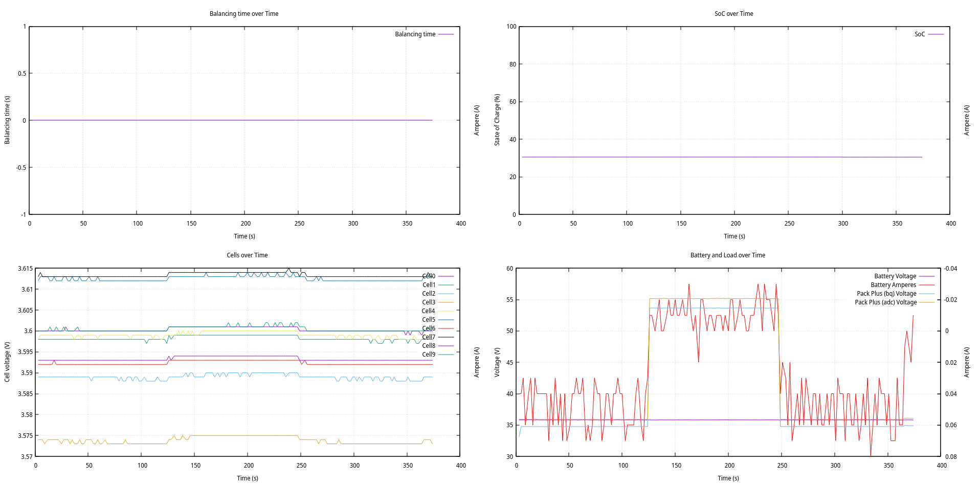Click the 0.06 tick on battery ampere axis

pyautogui.click(x=951, y=425)
